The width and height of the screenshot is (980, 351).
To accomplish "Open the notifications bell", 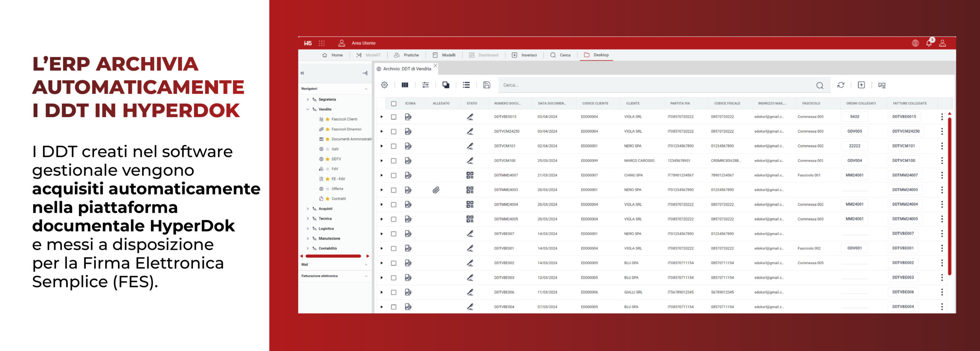I will click(929, 43).
